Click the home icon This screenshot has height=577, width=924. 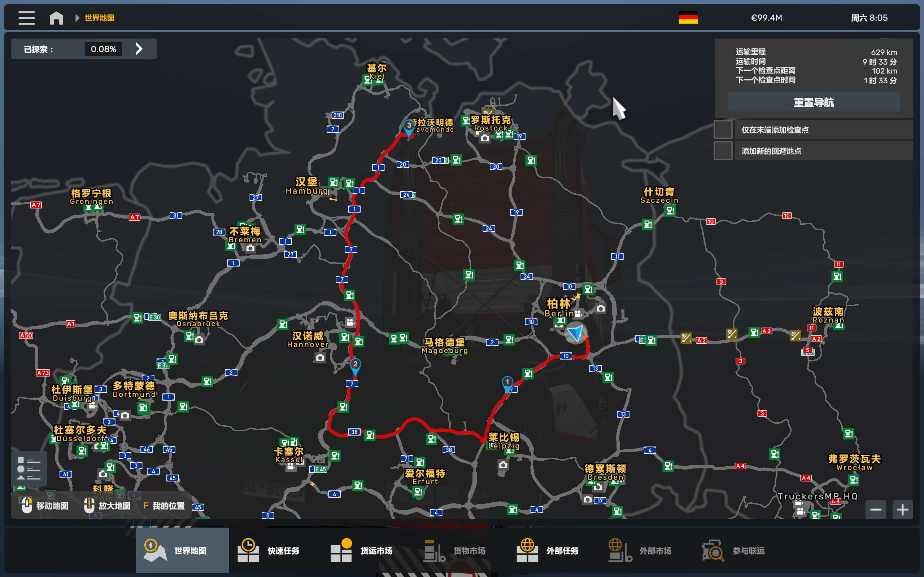coord(56,18)
